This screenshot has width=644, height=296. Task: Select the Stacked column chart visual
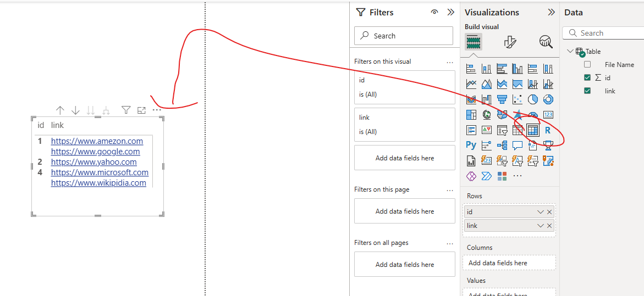pyautogui.click(x=486, y=69)
